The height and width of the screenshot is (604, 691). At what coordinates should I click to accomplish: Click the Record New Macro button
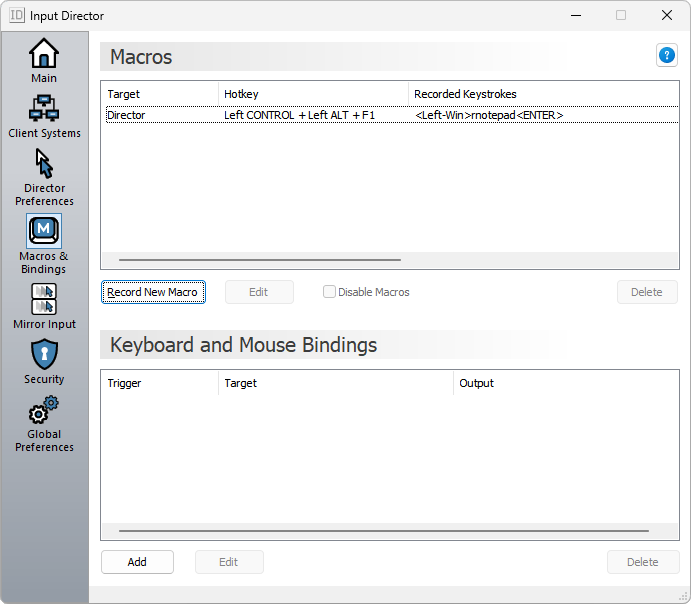(153, 292)
